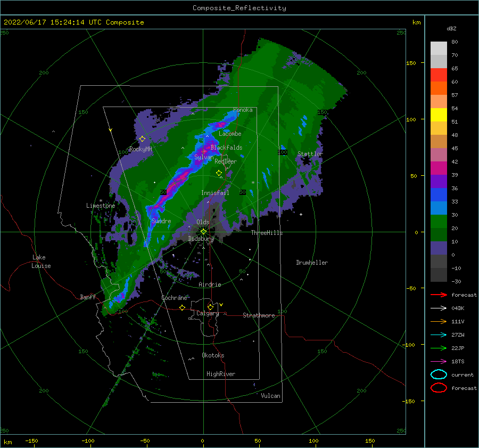Viewport: 479px width, 448px height.
Task: Click the Cochrane city label
Action: point(174,298)
